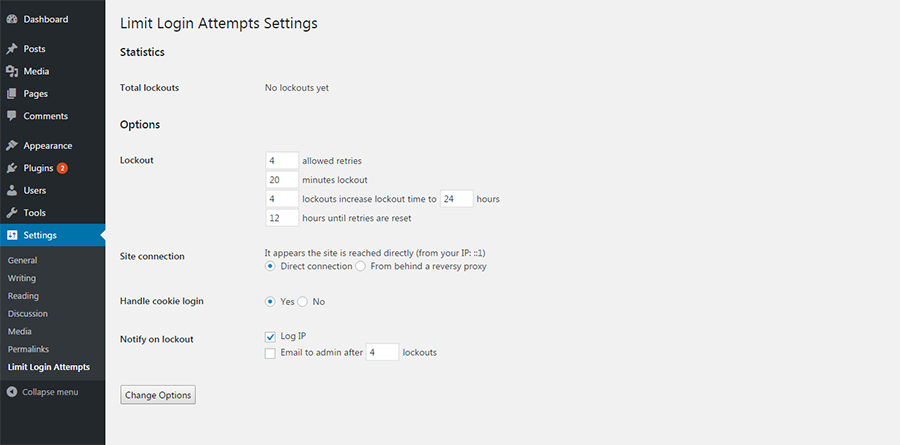Click the Media library icon

11,71
